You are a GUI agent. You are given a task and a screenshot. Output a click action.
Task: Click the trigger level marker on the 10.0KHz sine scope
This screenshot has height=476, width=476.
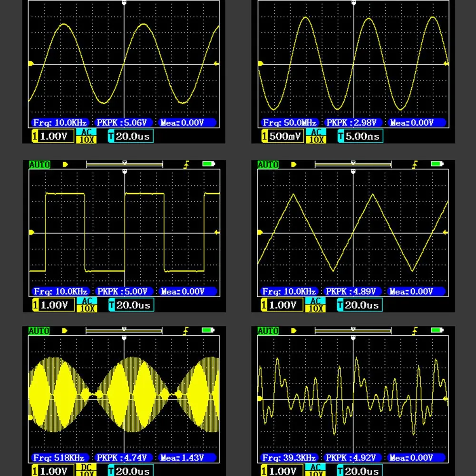coord(217,64)
